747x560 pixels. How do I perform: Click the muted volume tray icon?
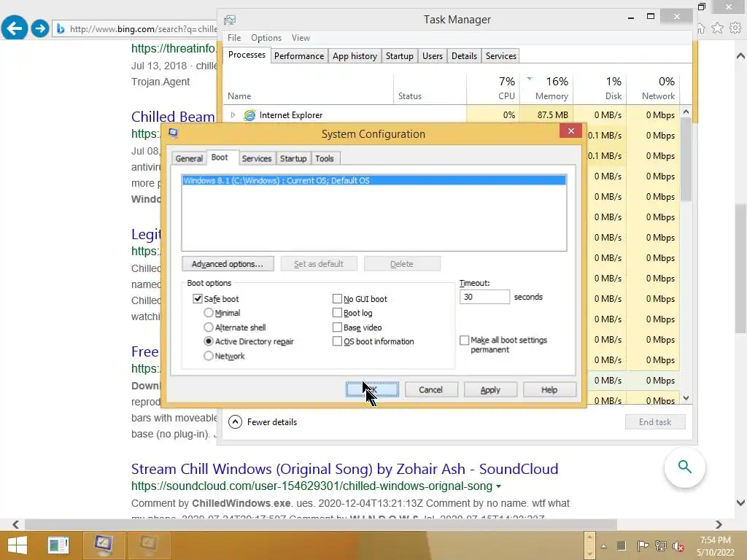(678, 546)
